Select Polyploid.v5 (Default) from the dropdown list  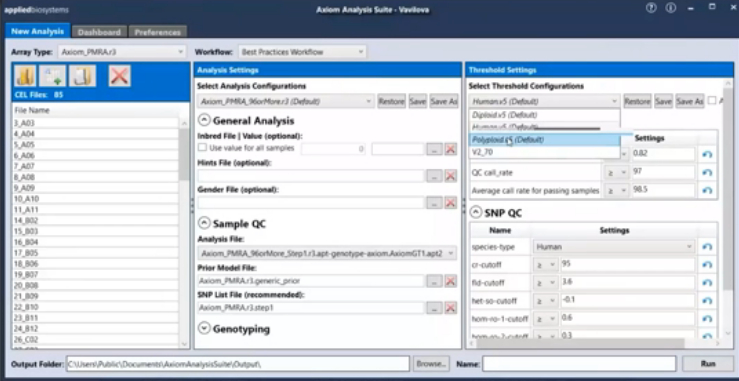click(544, 140)
